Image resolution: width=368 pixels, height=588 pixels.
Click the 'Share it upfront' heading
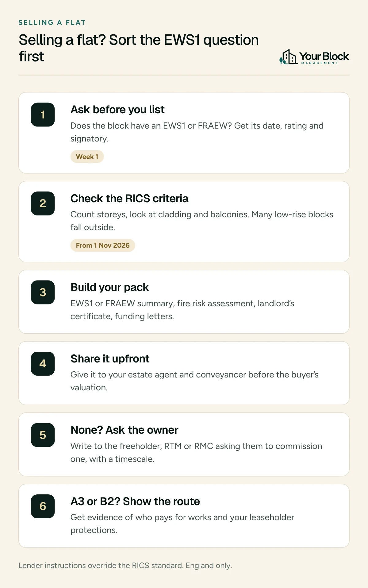point(110,359)
